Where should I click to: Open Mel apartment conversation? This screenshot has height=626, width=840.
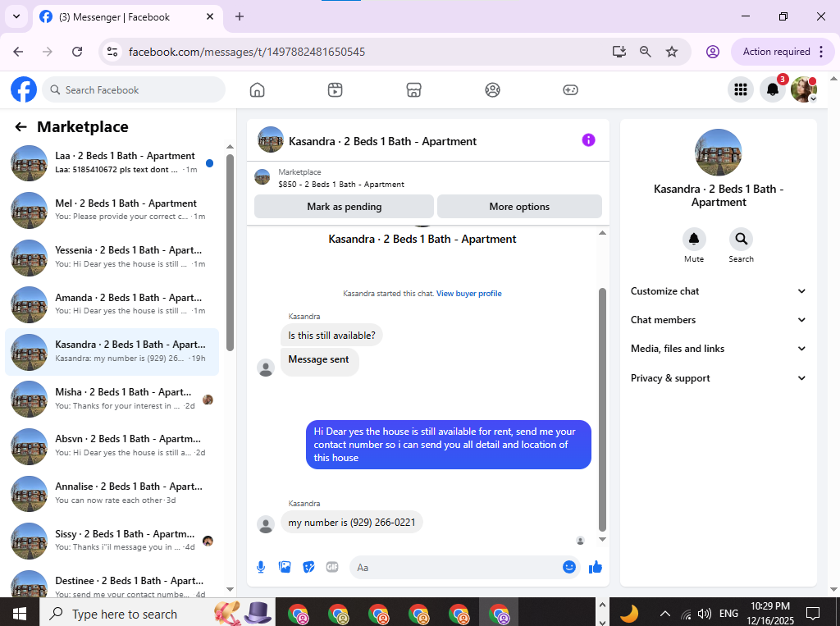click(112, 210)
